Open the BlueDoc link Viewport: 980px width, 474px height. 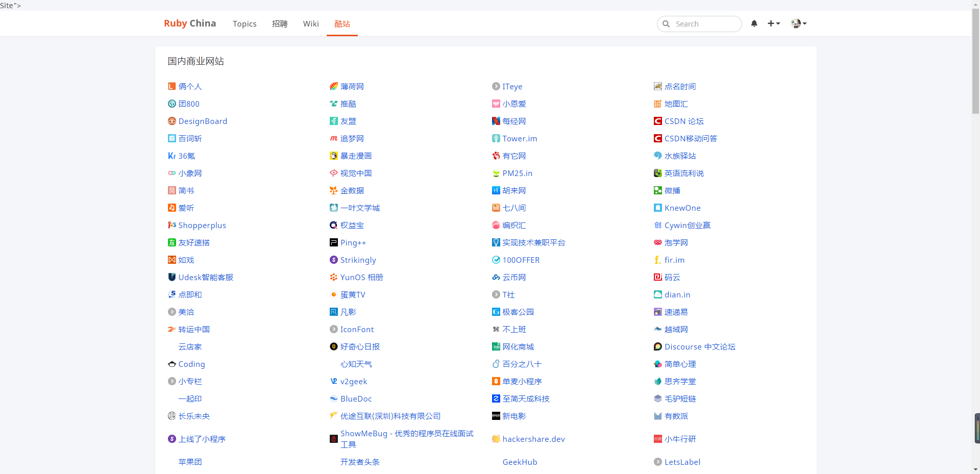click(x=356, y=398)
